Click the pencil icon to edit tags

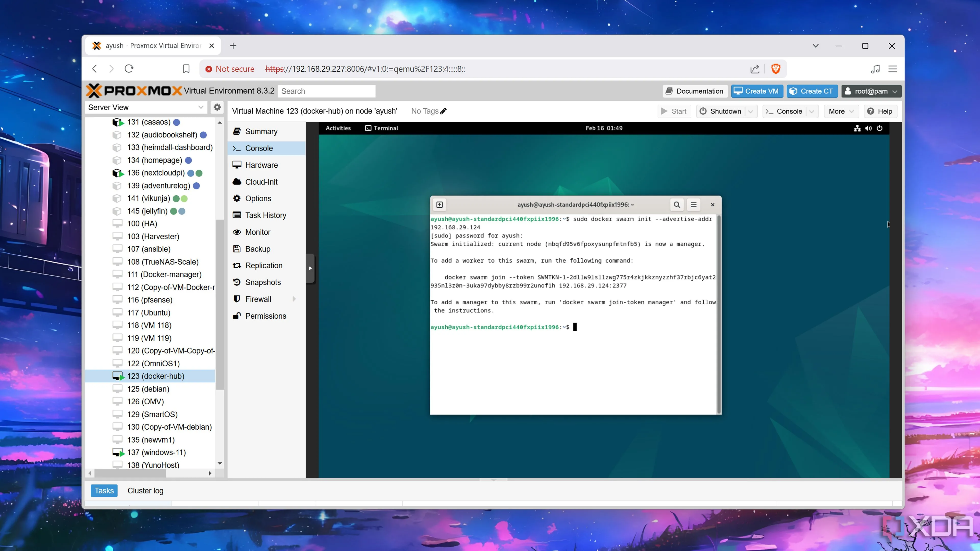(x=443, y=111)
